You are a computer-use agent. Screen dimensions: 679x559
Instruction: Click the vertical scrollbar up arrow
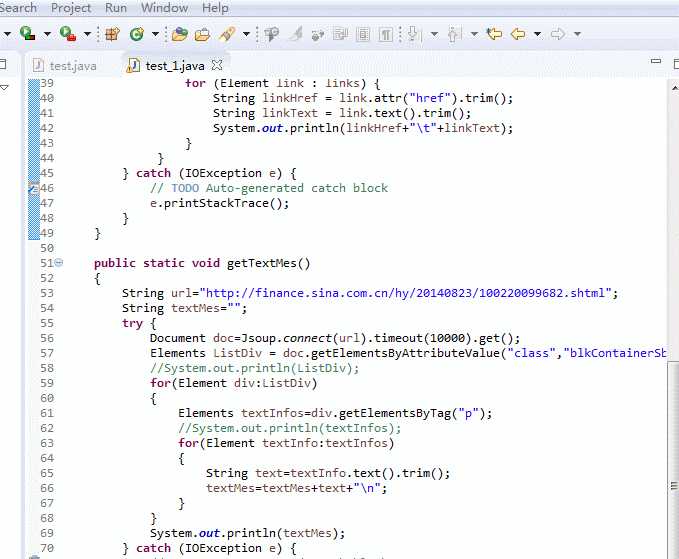675,88
